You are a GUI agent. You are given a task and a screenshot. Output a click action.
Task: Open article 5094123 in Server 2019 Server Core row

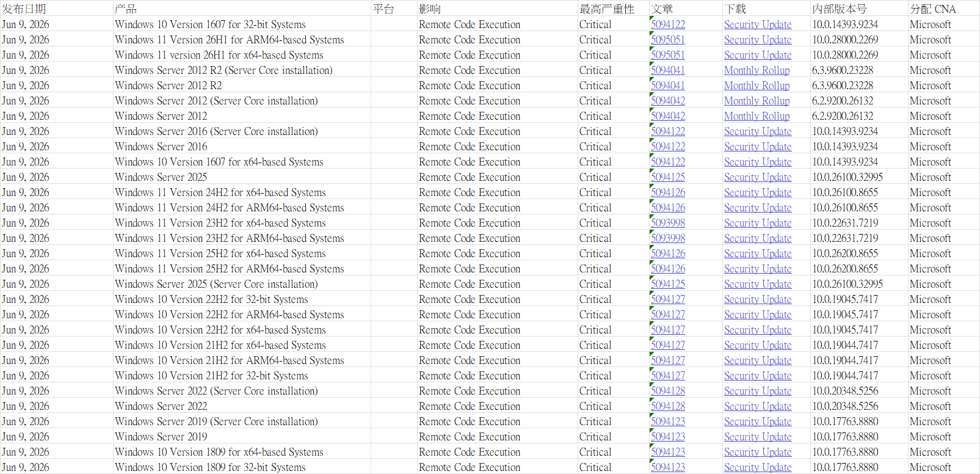(x=668, y=421)
